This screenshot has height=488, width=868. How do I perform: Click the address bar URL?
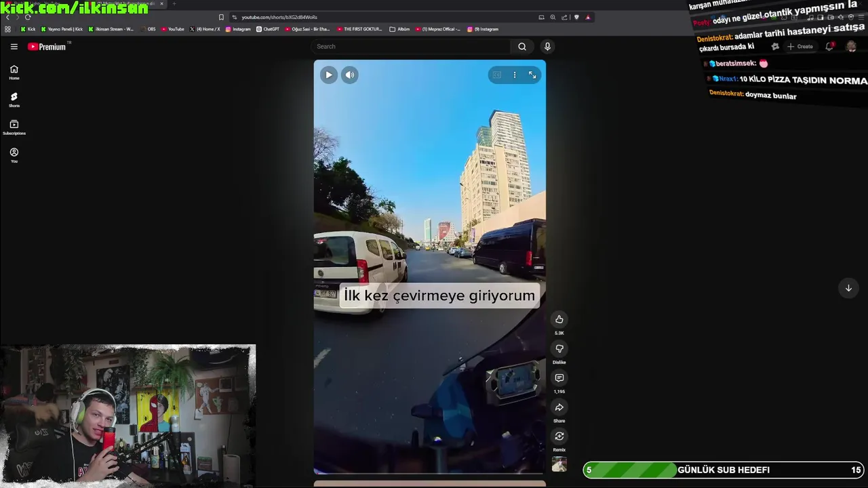(x=279, y=17)
